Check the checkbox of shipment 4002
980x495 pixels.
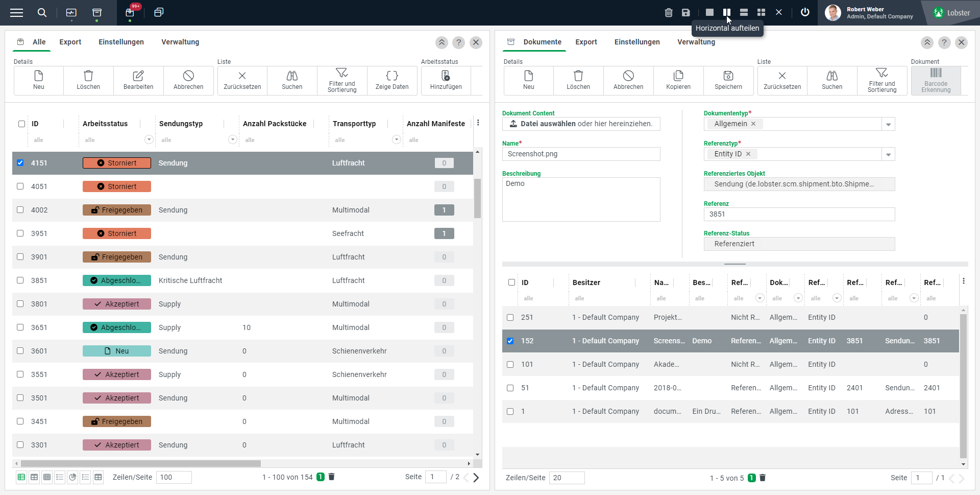[x=20, y=210]
